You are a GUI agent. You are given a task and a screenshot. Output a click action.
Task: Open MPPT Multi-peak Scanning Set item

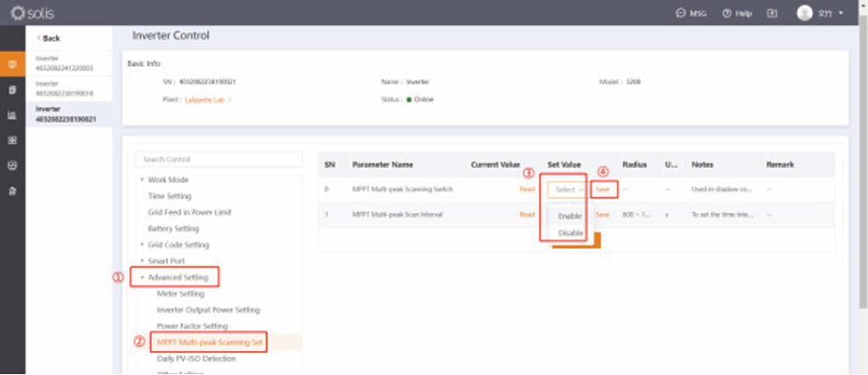[x=211, y=342]
